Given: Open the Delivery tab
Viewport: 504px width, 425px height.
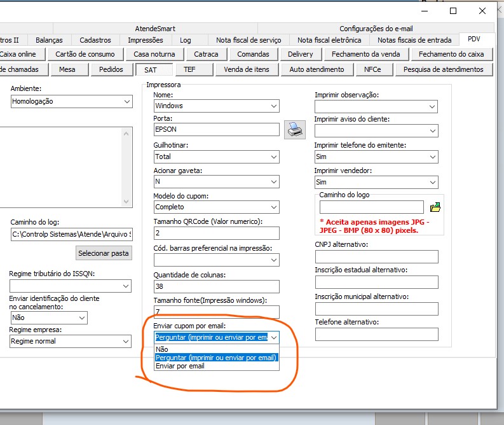Looking at the screenshot, I should (x=301, y=54).
